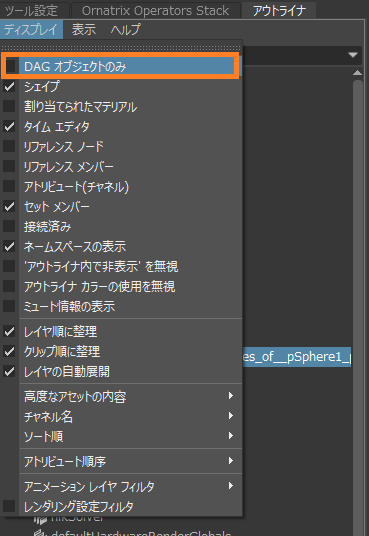The height and width of the screenshot is (536, 369).
Task: Uncheck レイヤ順に整理 option
Action: [x=9, y=331]
